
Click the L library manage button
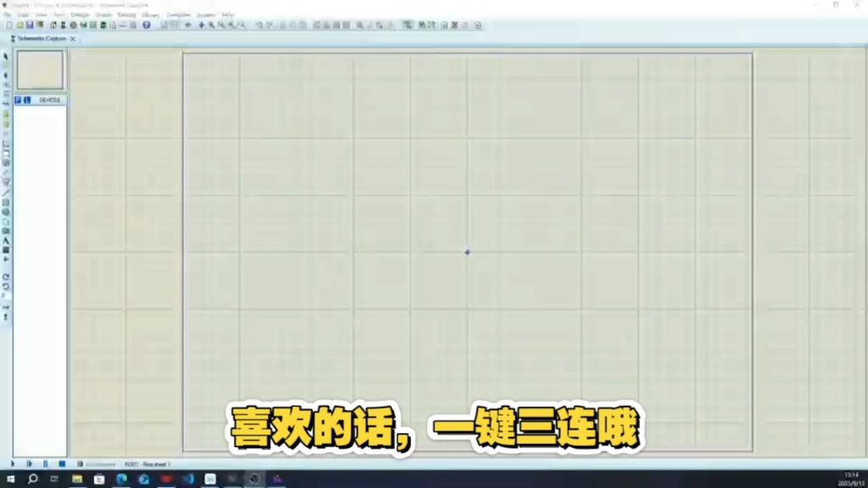pyautogui.click(x=27, y=100)
